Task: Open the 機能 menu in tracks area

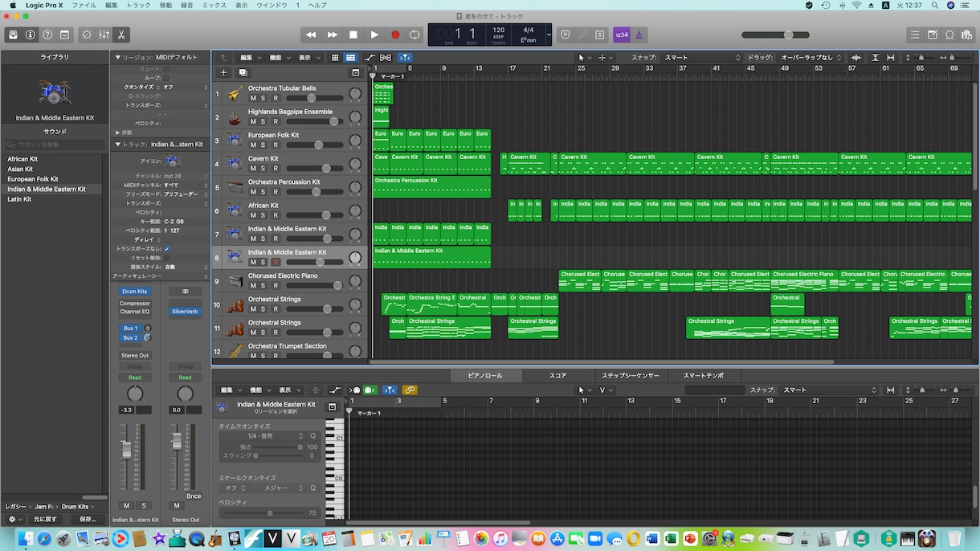Action: pos(278,58)
